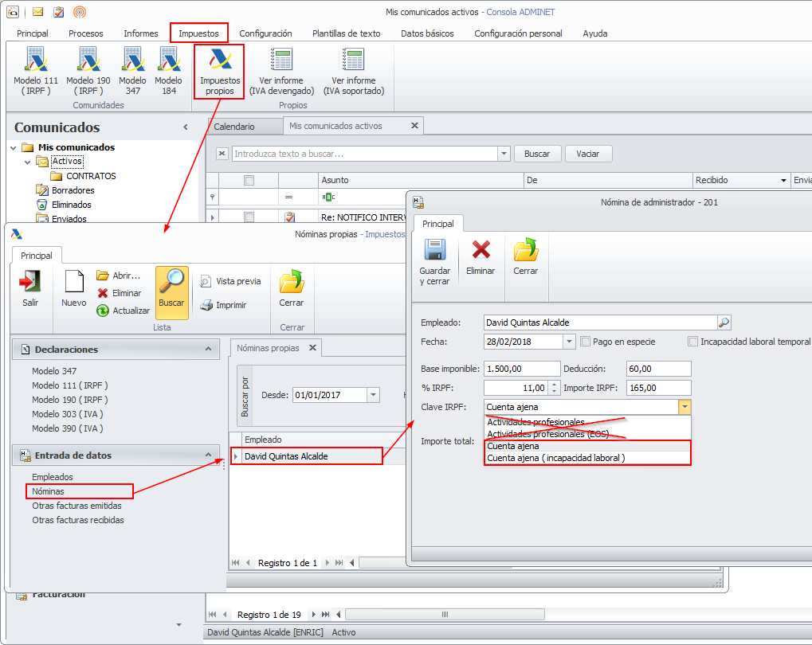Viewport: 812px width, 645px height.
Task: Select Nóminas under Entrada de datos
Action: pos(48,491)
